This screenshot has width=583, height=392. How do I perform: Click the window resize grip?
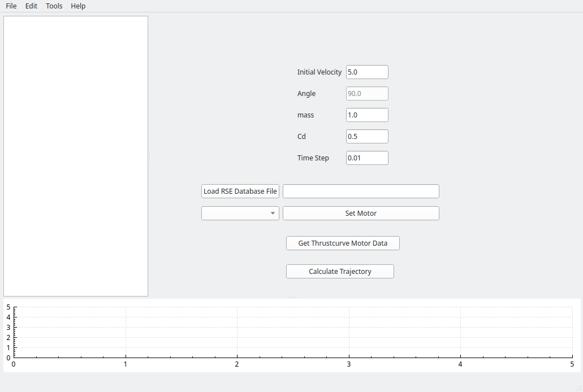[x=579, y=389]
